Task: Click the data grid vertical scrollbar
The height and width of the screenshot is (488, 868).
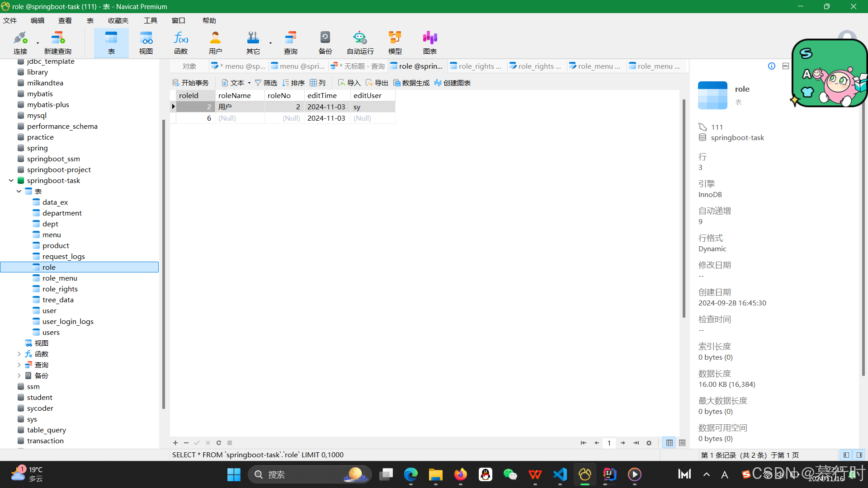Action: (684, 208)
